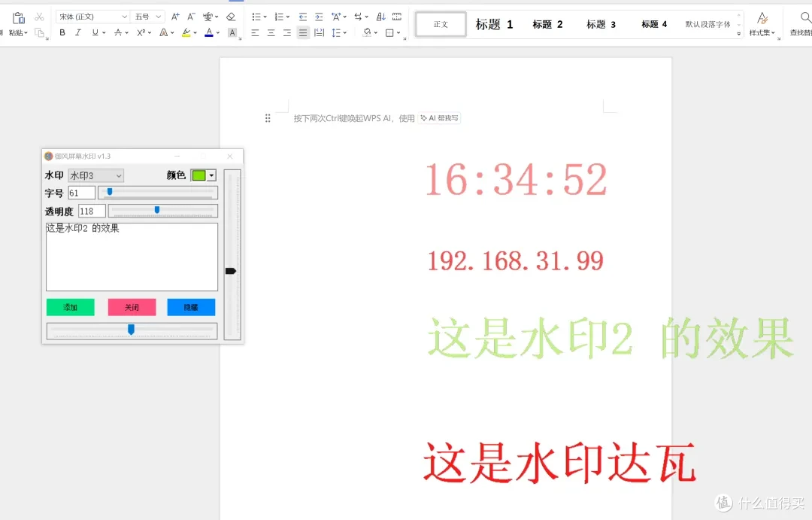Toggle Italic formatting

coord(78,32)
